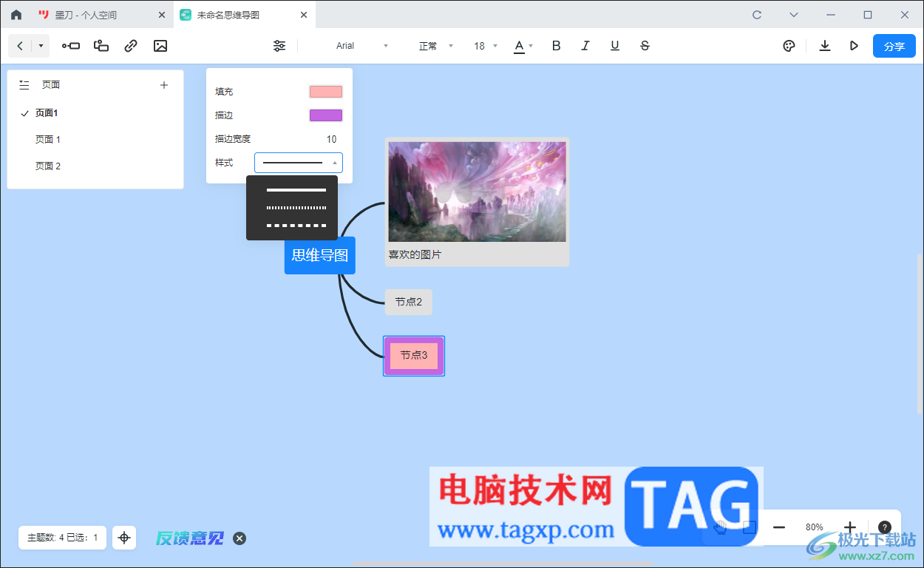Expand the text color dropdown arrow

click(x=531, y=46)
